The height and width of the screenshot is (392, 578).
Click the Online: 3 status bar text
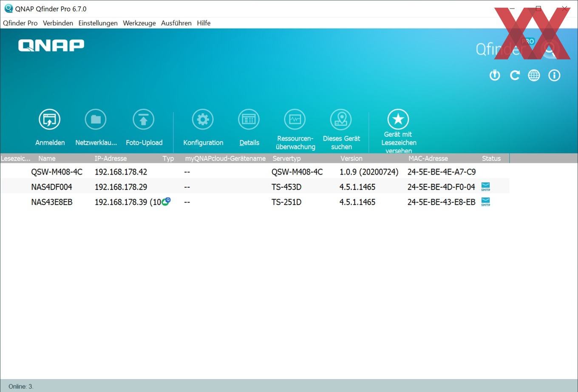(21, 386)
